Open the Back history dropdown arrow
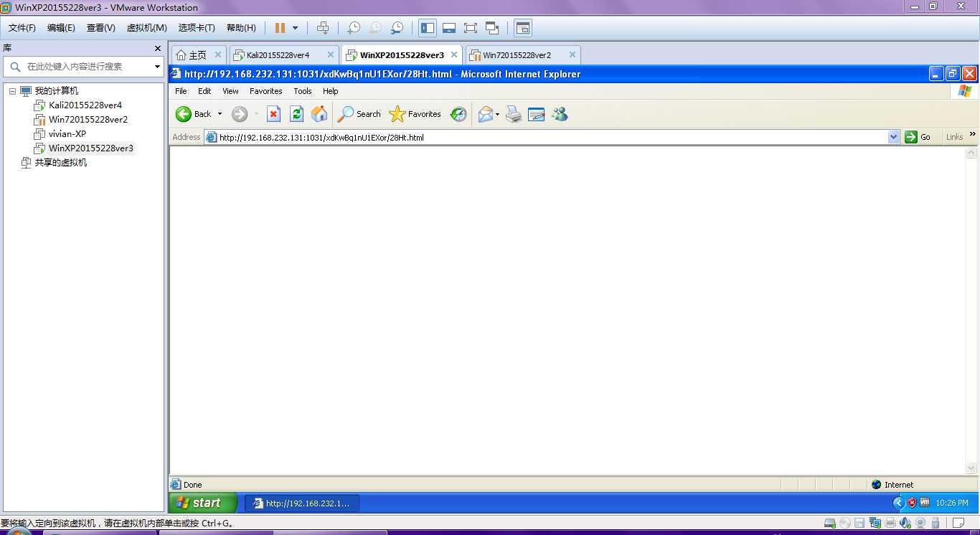The height and width of the screenshot is (535, 980). click(220, 114)
